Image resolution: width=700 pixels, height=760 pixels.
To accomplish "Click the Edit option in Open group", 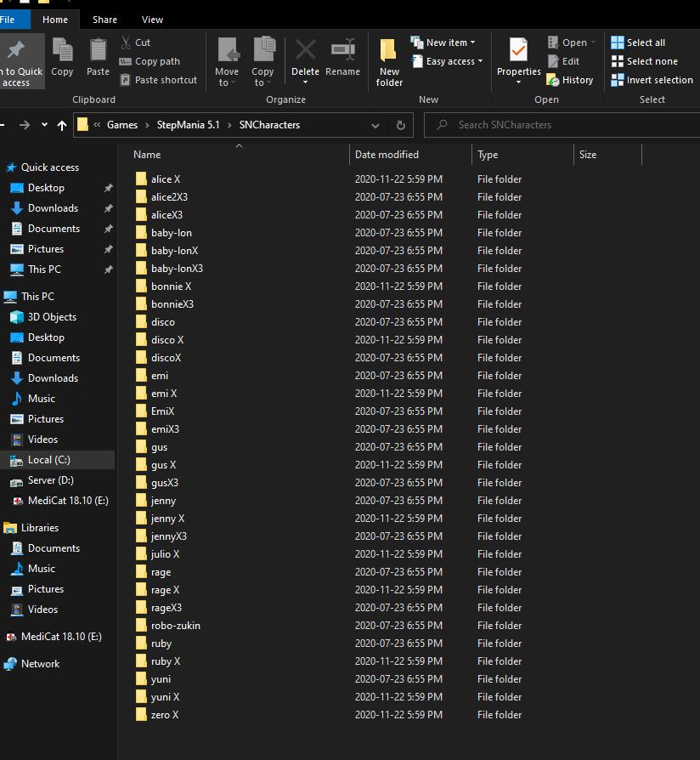I will point(563,61).
